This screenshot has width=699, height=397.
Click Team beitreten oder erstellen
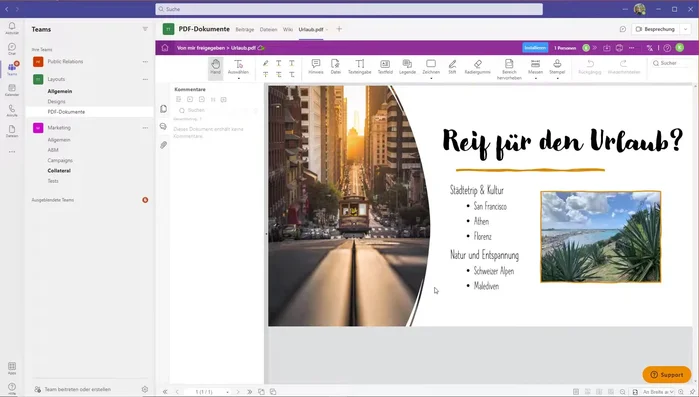click(73, 389)
